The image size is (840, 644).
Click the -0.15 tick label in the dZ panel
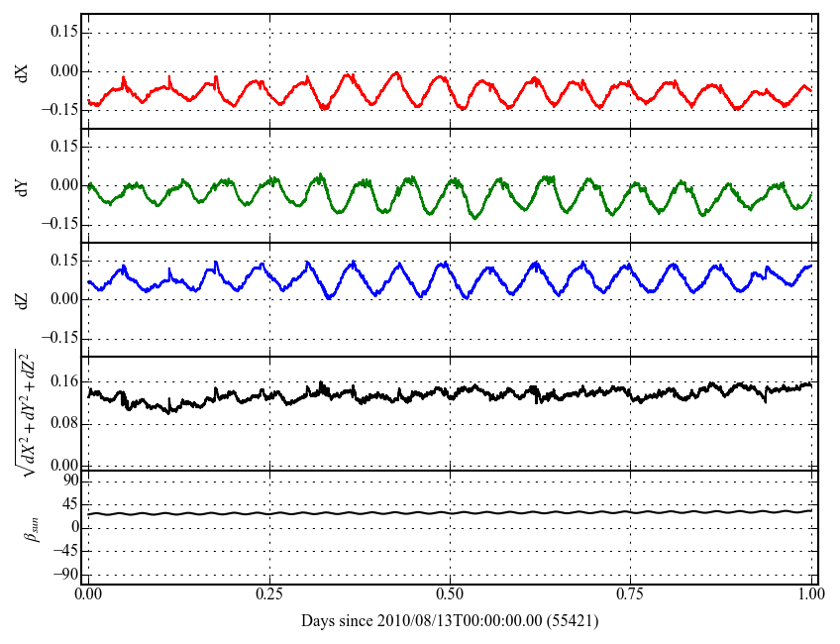click(x=58, y=338)
